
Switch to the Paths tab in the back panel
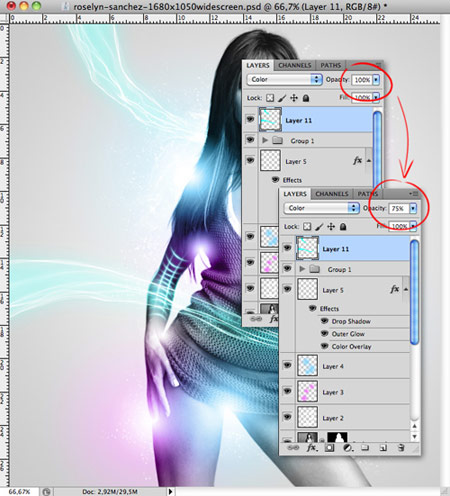click(331, 65)
